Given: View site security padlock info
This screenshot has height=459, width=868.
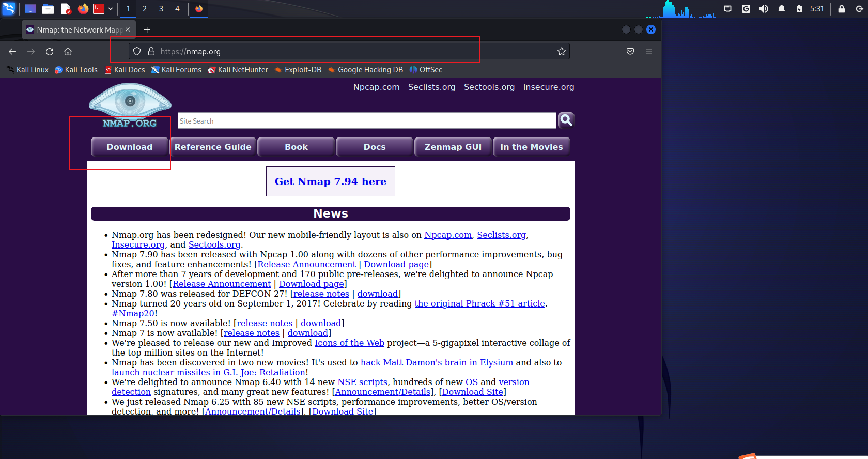Looking at the screenshot, I should [x=151, y=51].
